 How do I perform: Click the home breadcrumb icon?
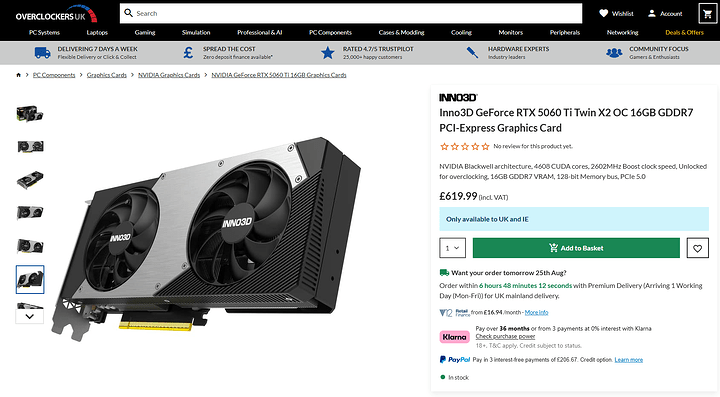point(18,75)
